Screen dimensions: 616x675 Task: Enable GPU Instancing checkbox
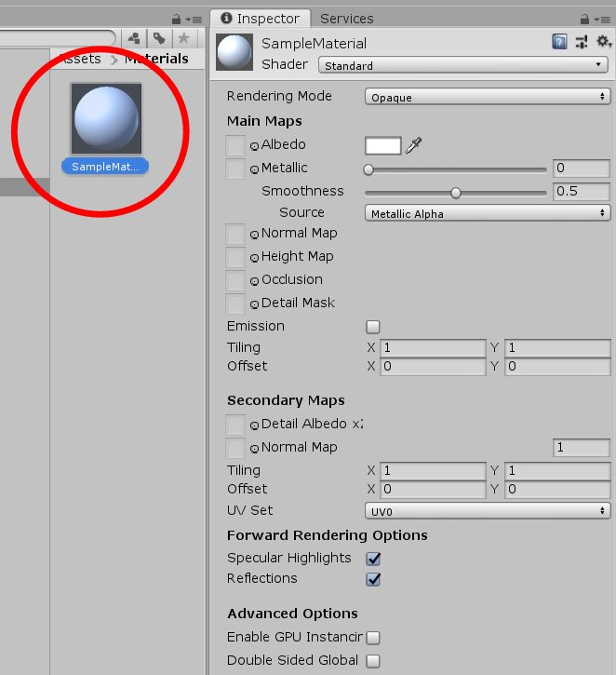tap(373, 638)
